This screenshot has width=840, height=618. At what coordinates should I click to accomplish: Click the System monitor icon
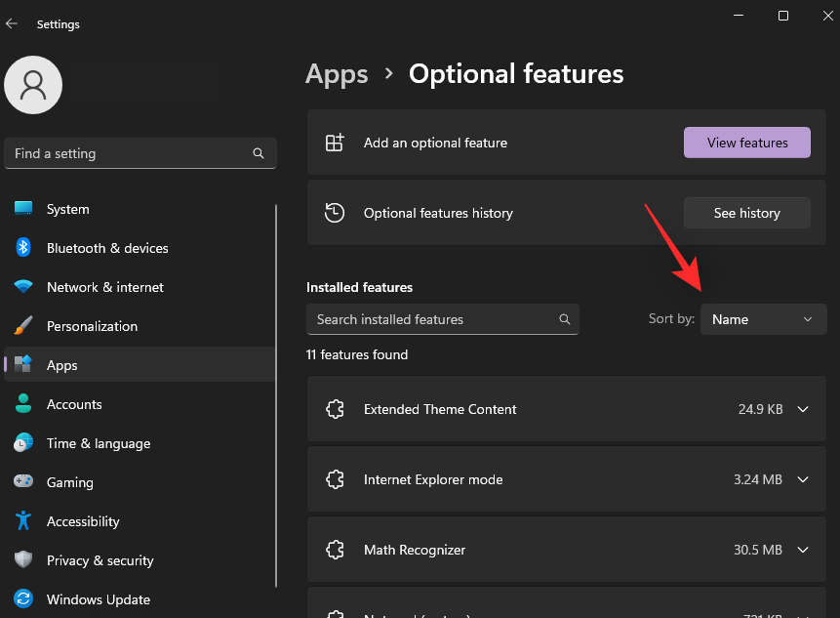pos(23,209)
